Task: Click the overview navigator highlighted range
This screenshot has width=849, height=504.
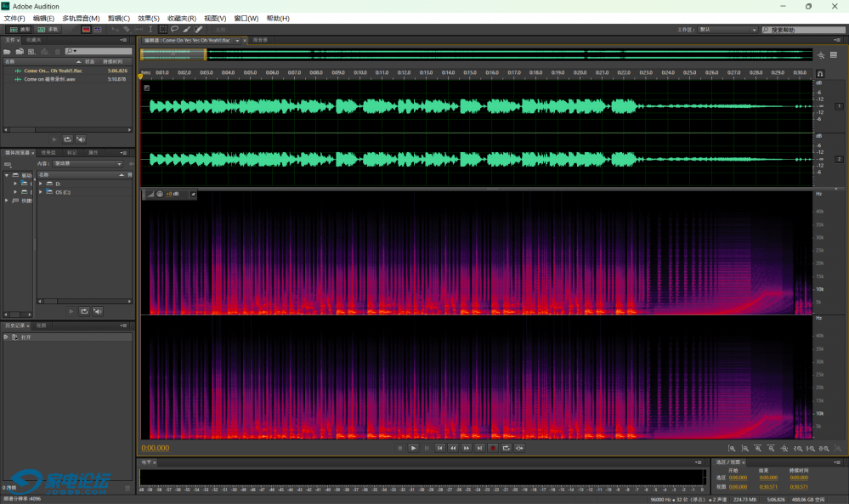Action: coord(173,54)
